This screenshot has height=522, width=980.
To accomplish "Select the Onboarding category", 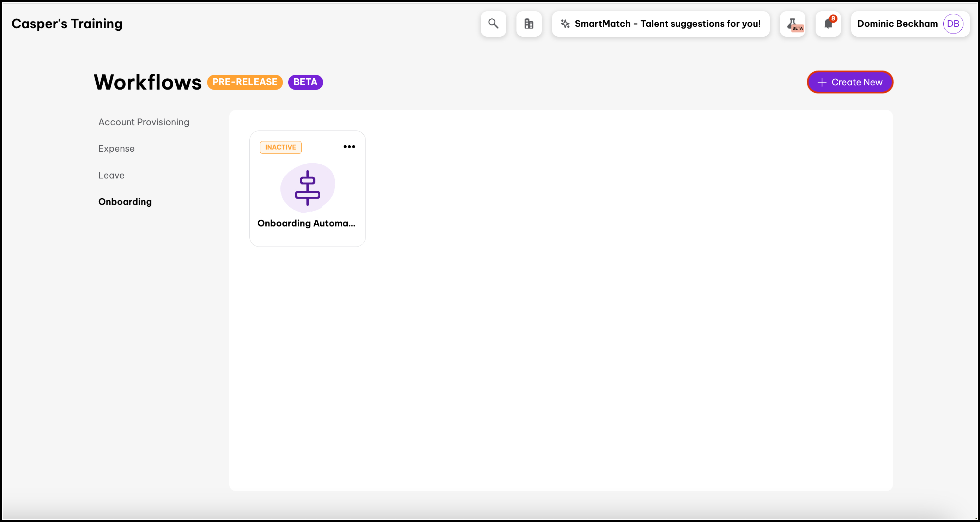I will click(125, 202).
